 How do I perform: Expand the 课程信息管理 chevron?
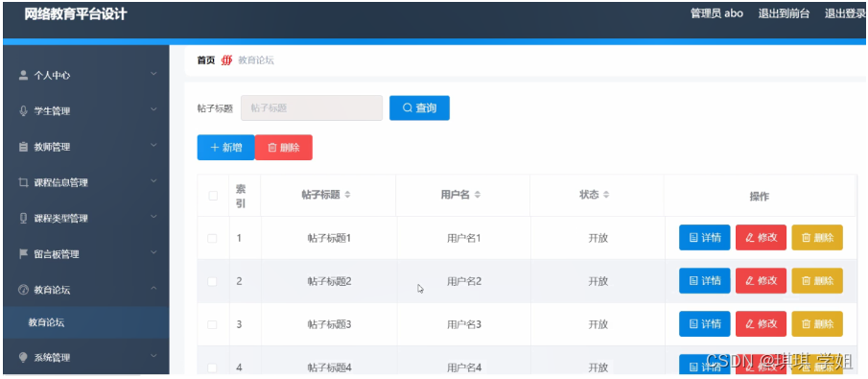point(153,181)
